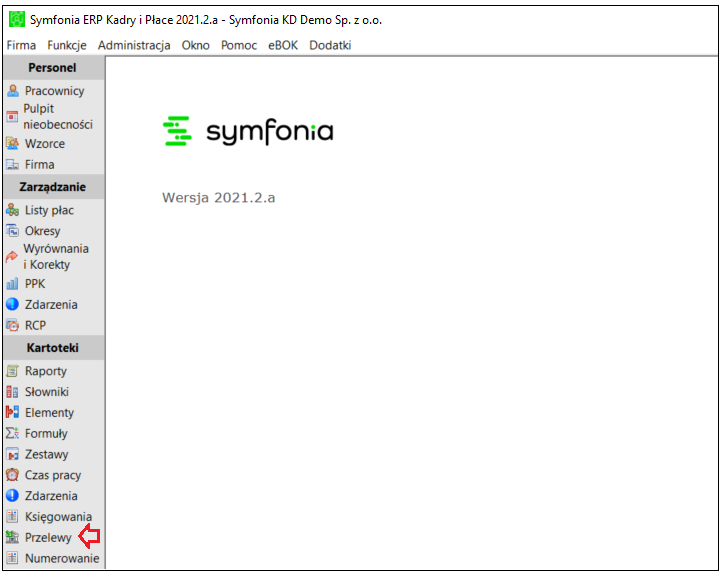
Task: Open the Dodatki menu
Action: 330,45
